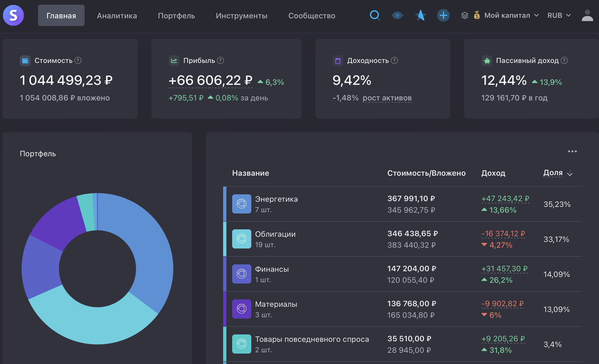Open the Инструменты menu item
The width and height of the screenshot is (599, 364).
242,15
